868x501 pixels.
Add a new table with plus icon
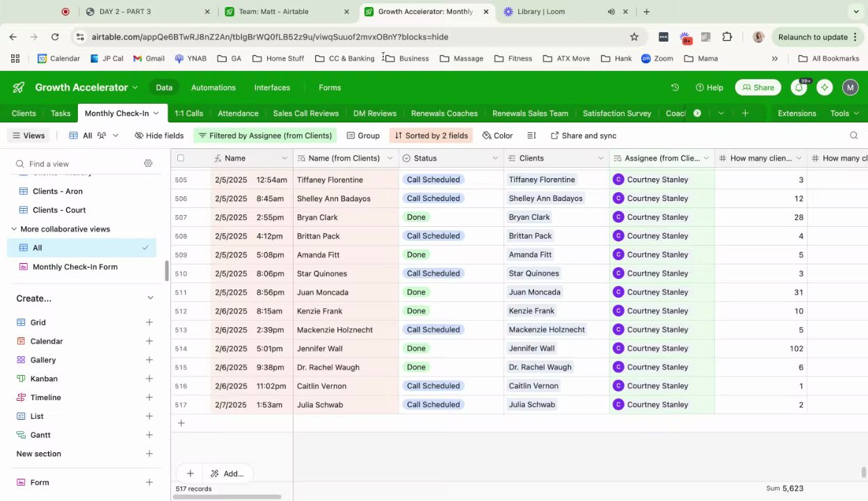pyautogui.click(x=745, y=113)
